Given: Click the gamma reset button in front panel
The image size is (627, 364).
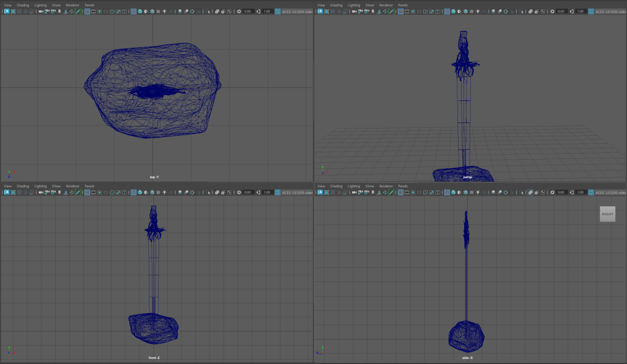Looking at the screenshot, I should coord(258,192).
